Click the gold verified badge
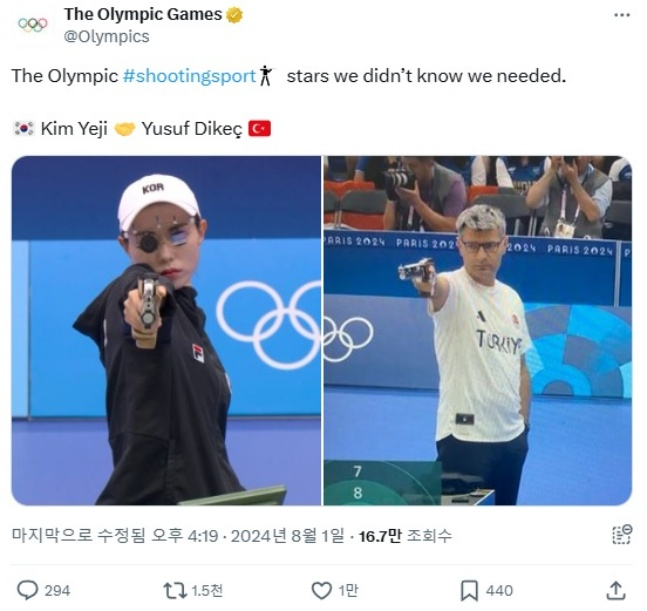 click(234, 16)
